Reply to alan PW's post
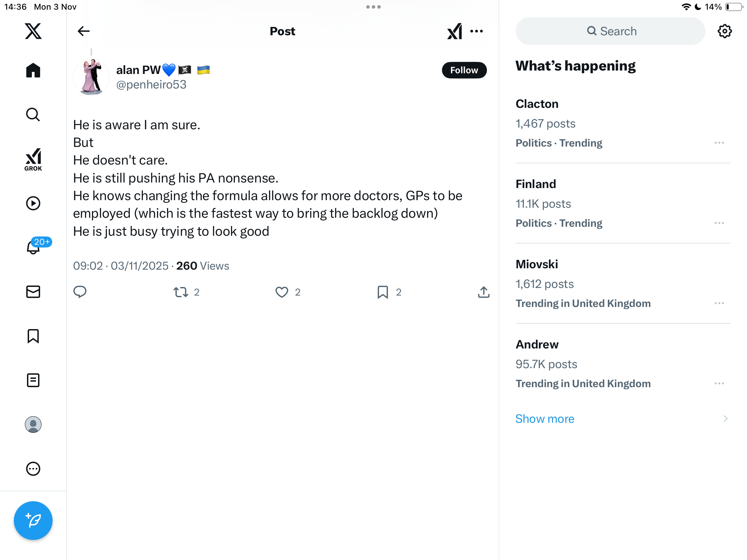The height and width of the screenshot is (560, 747). coord(80,292)
